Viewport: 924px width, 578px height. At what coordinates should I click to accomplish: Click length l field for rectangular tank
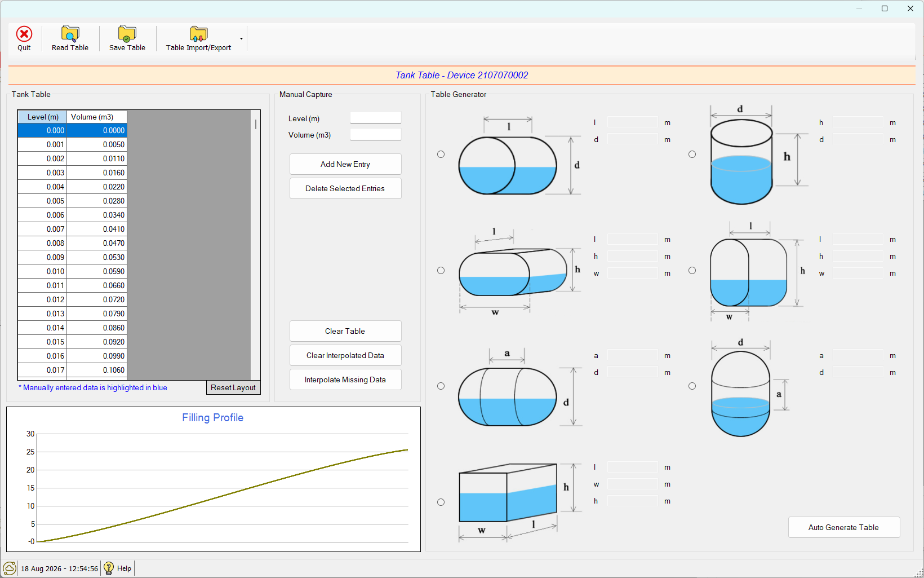633,467
